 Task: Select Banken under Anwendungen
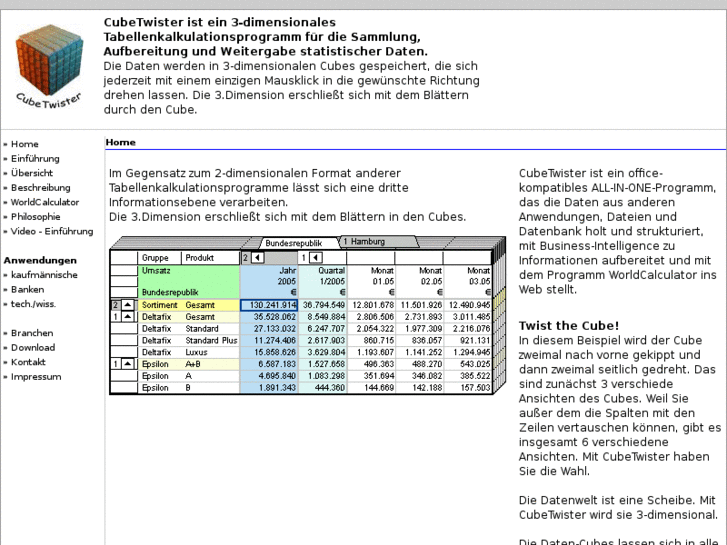27,289
